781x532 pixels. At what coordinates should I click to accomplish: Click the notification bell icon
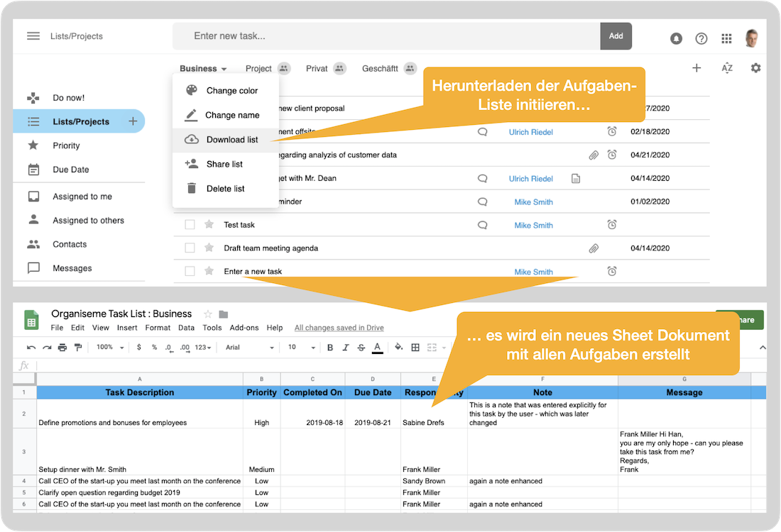click(676, 38)
